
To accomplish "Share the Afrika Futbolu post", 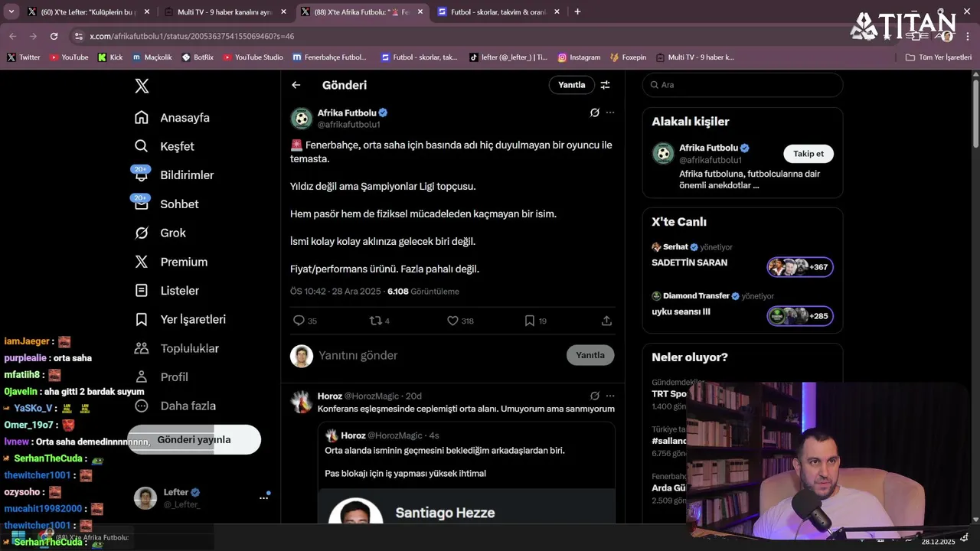I will [606, 321].
